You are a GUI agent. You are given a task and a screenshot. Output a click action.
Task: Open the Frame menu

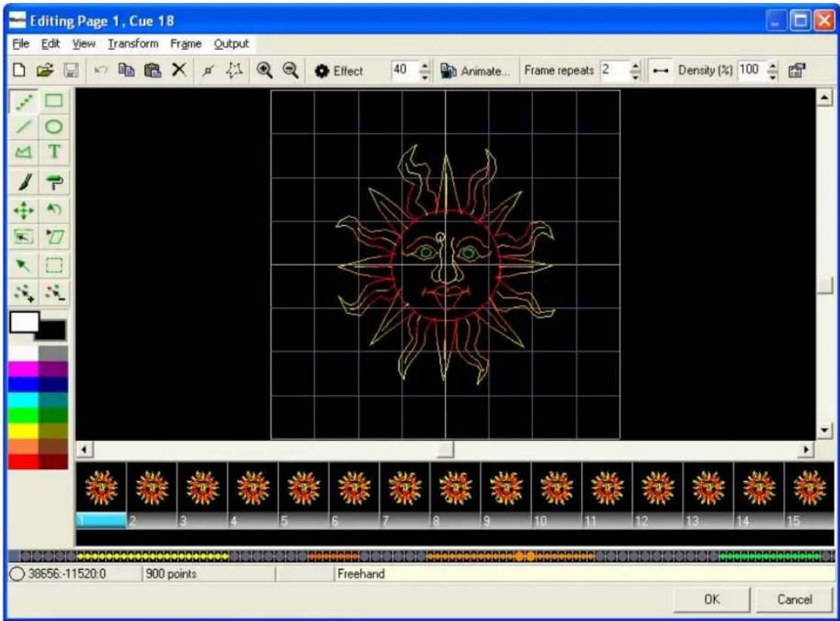(186, 44)
